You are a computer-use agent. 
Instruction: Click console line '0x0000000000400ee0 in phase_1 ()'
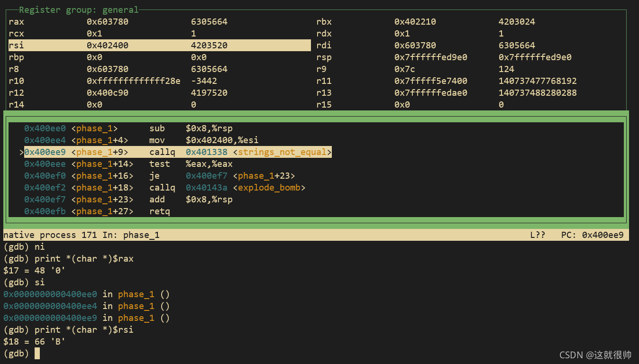coord(87,294)
